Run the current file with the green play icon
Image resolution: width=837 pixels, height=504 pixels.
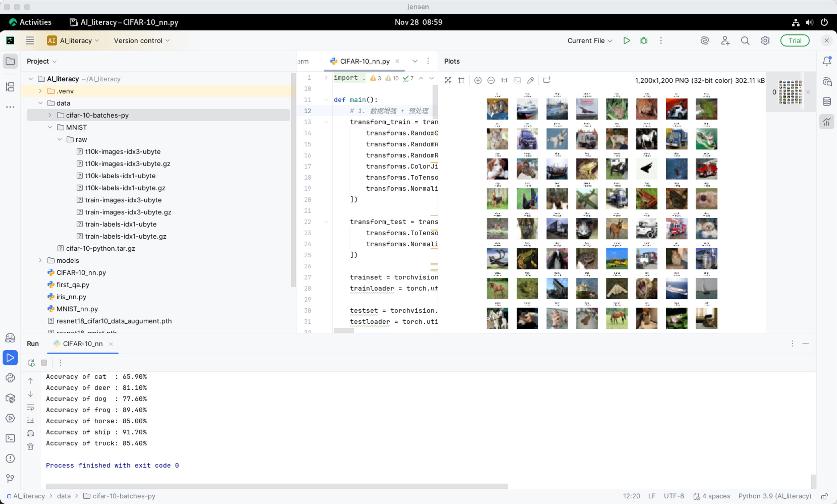click(626, 40)
